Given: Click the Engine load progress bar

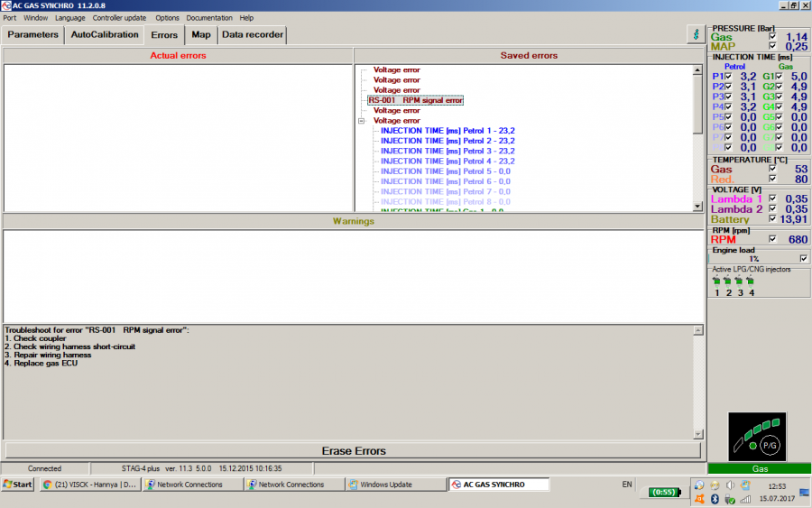Looking at the screenshot, I should (752, 259).
